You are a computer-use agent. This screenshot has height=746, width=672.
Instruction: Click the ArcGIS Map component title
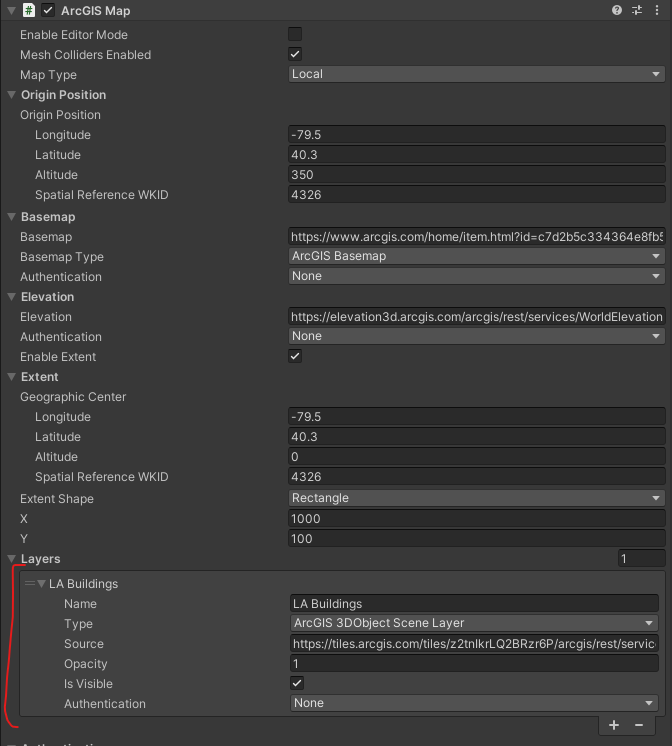[x=96, y=10]
